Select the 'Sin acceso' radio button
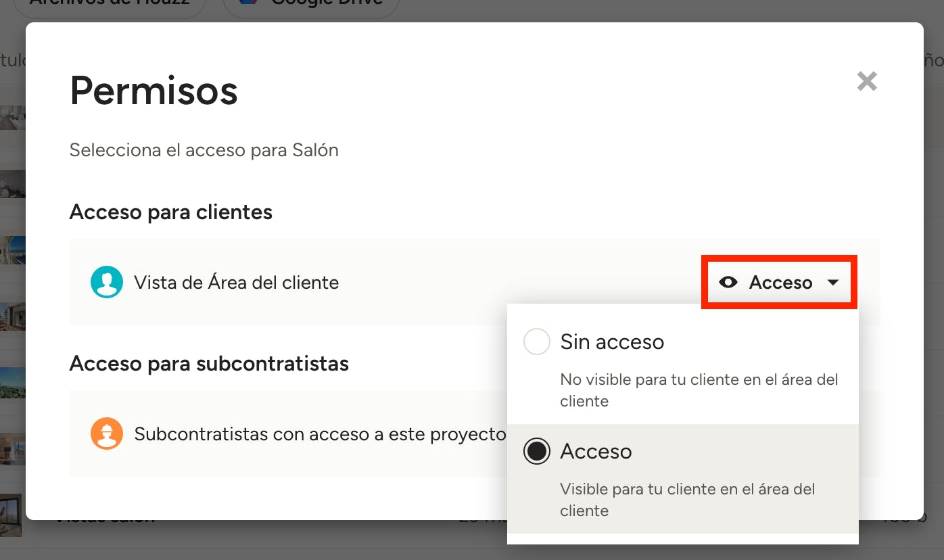Screen dimensions: 944x560 537,342
